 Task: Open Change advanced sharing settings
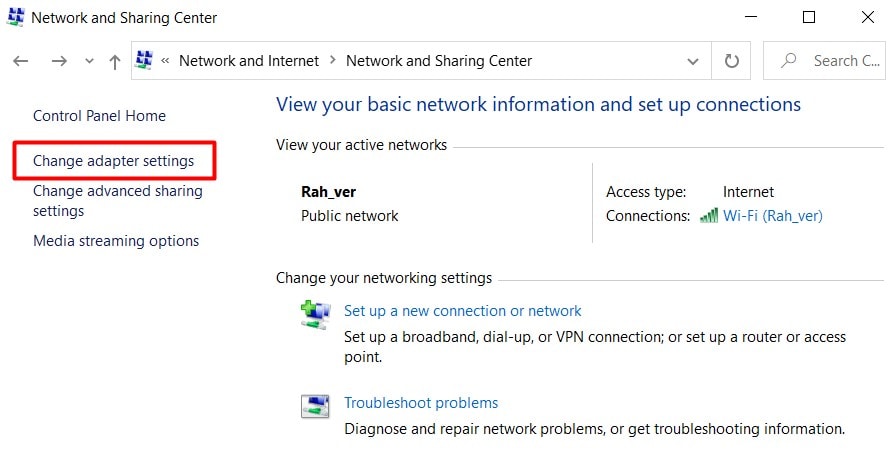118,200
